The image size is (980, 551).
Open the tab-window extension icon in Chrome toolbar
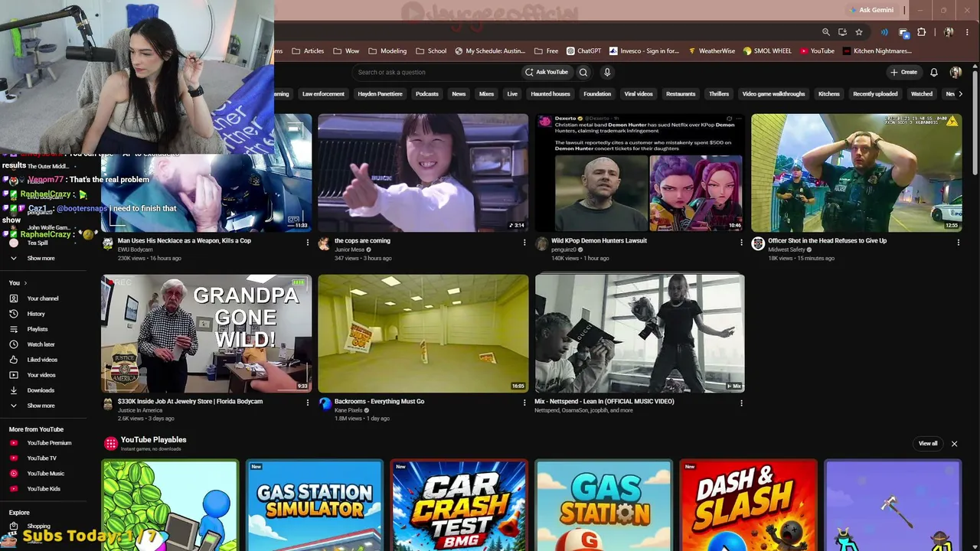(x=903, y=32)
